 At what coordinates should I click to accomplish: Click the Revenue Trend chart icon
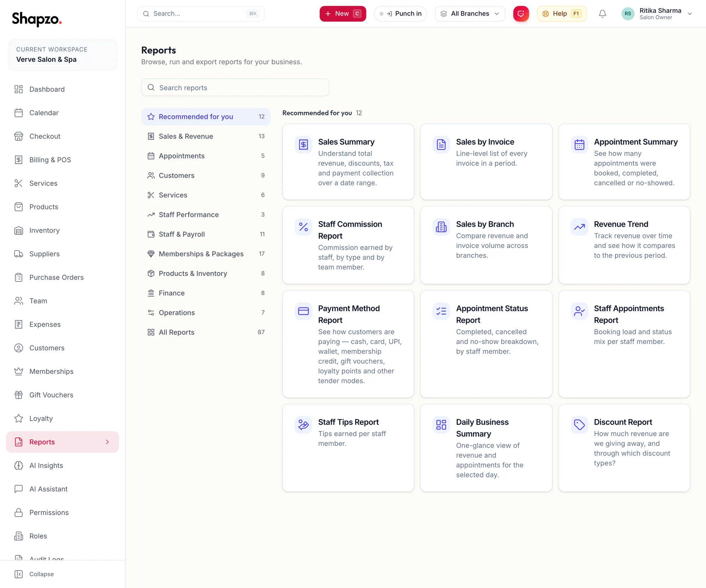pos(579,227)
